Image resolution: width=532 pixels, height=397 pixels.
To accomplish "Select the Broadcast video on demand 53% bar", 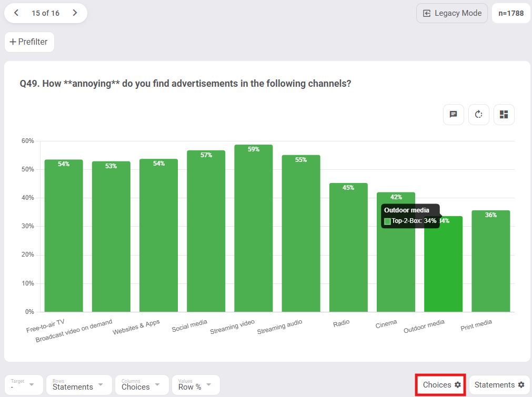I will click(111, 237).
